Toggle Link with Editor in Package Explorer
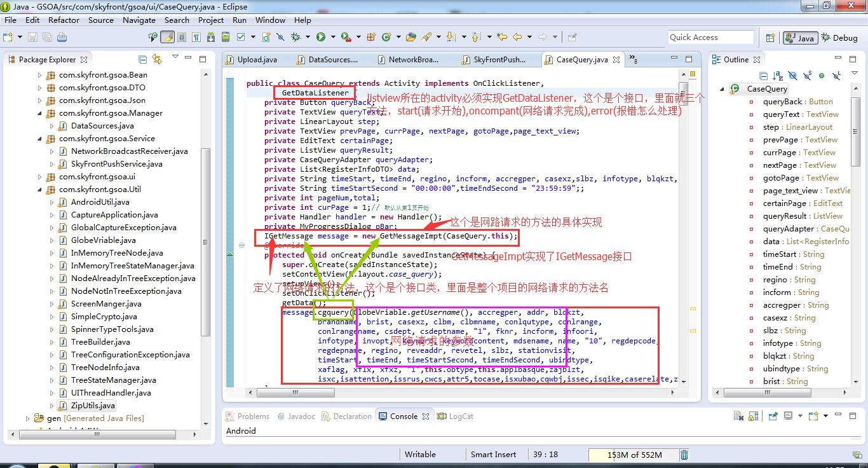This screenshot has height=468, width=868. [157, 59]
